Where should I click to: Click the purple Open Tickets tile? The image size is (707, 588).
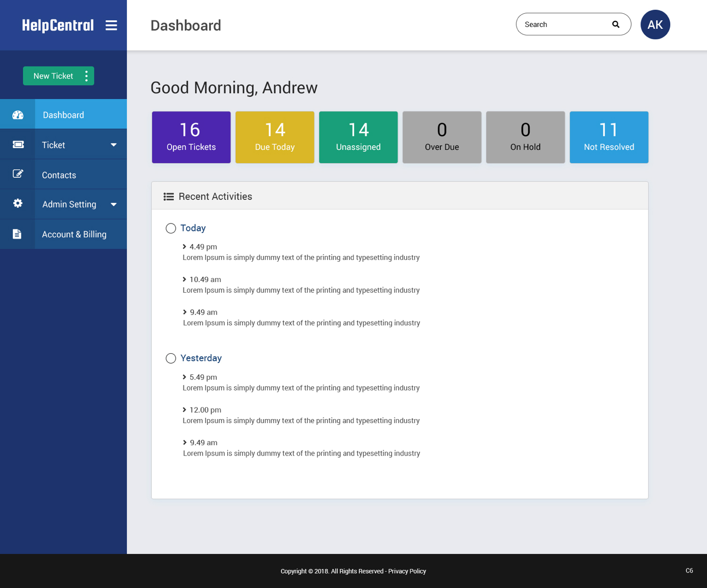(191, 137)
